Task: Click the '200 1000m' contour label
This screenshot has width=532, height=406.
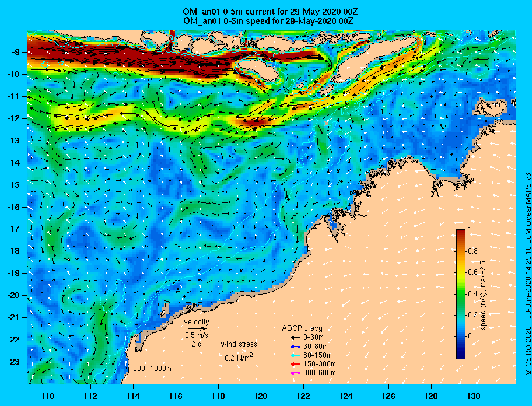Action: pos(152,369)
